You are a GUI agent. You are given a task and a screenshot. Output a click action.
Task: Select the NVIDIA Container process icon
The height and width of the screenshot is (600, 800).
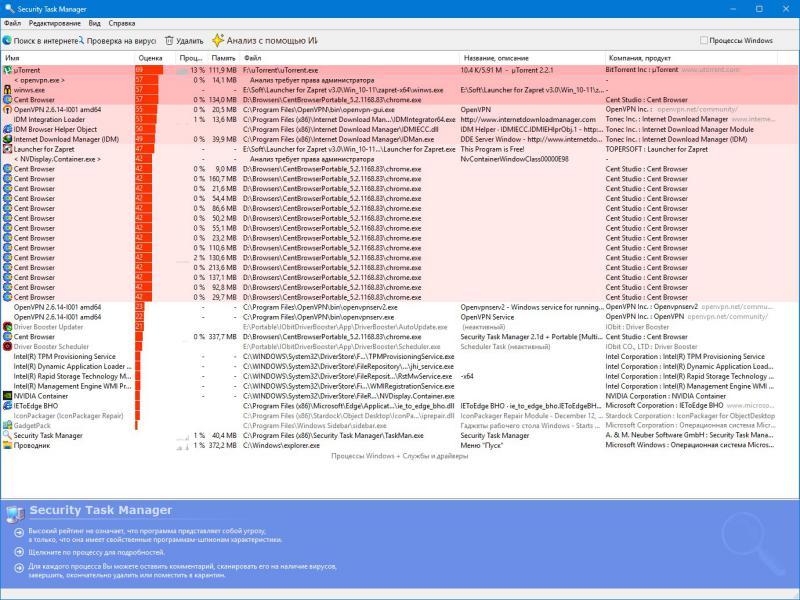pyautogui.click(x=7, y=396)
